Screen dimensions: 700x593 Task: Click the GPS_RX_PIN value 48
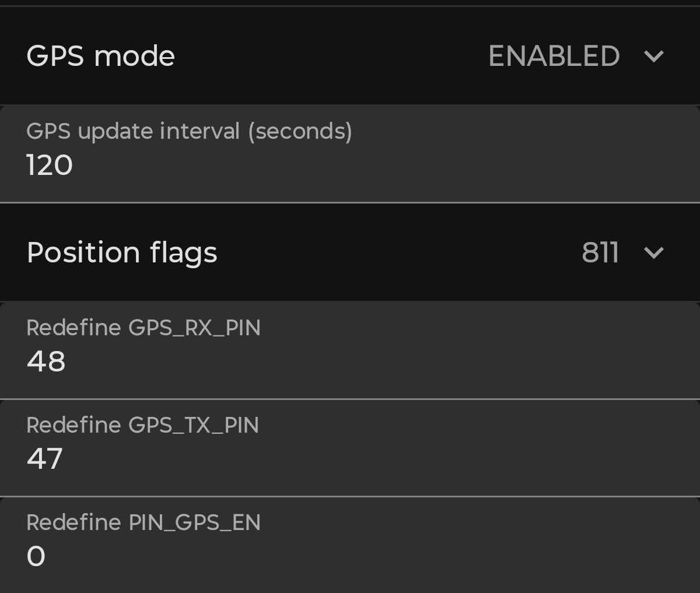point(46,362)
